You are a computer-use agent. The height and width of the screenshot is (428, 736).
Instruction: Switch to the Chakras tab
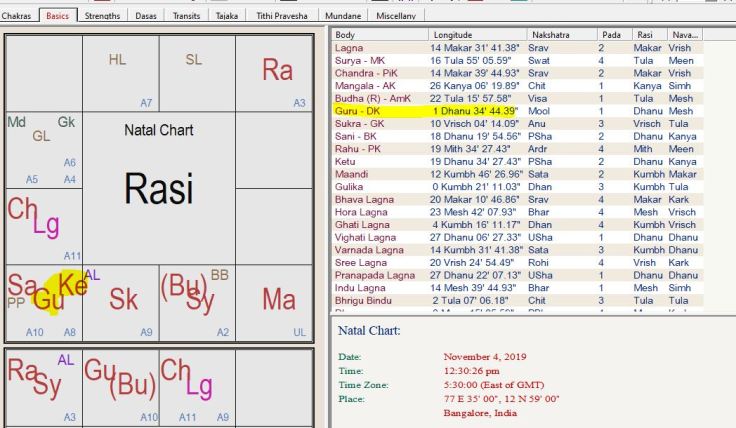click(x=16, y=15)
